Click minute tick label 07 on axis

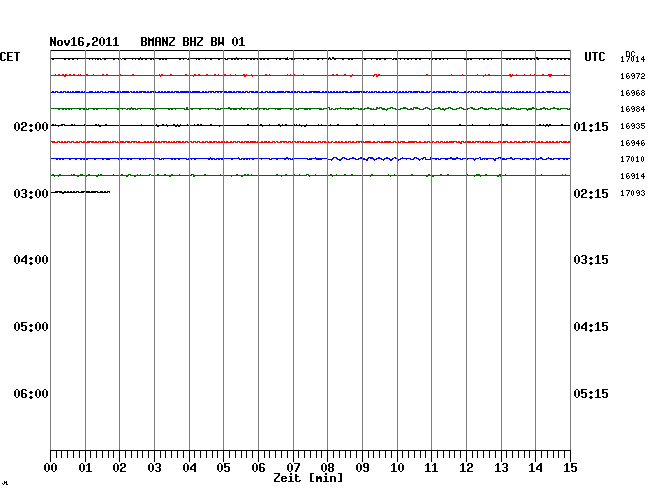point(293,468)
